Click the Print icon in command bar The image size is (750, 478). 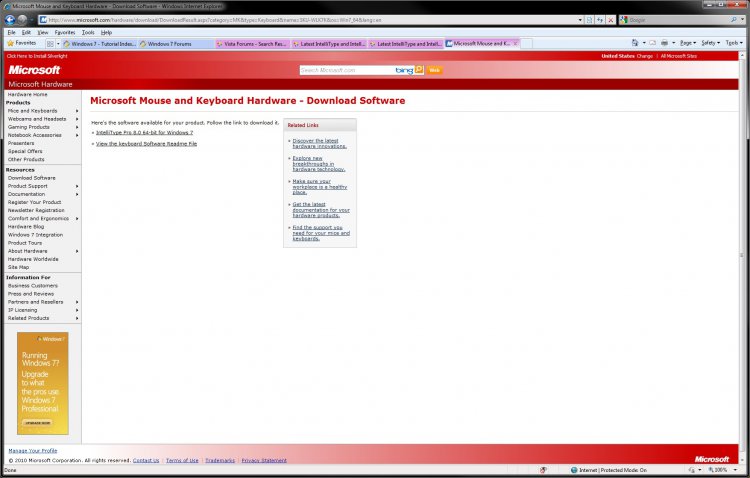[664, 43]
